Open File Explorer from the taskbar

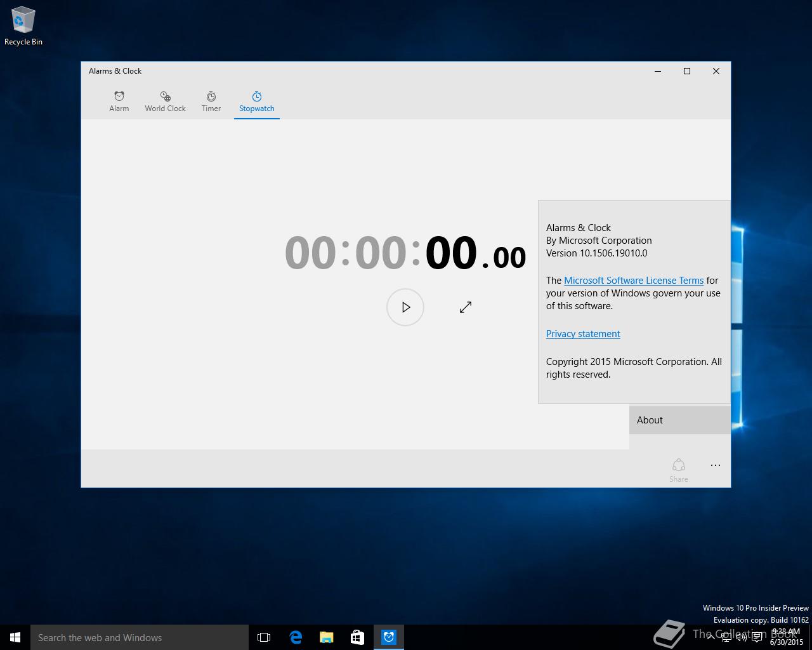point(327,637)
